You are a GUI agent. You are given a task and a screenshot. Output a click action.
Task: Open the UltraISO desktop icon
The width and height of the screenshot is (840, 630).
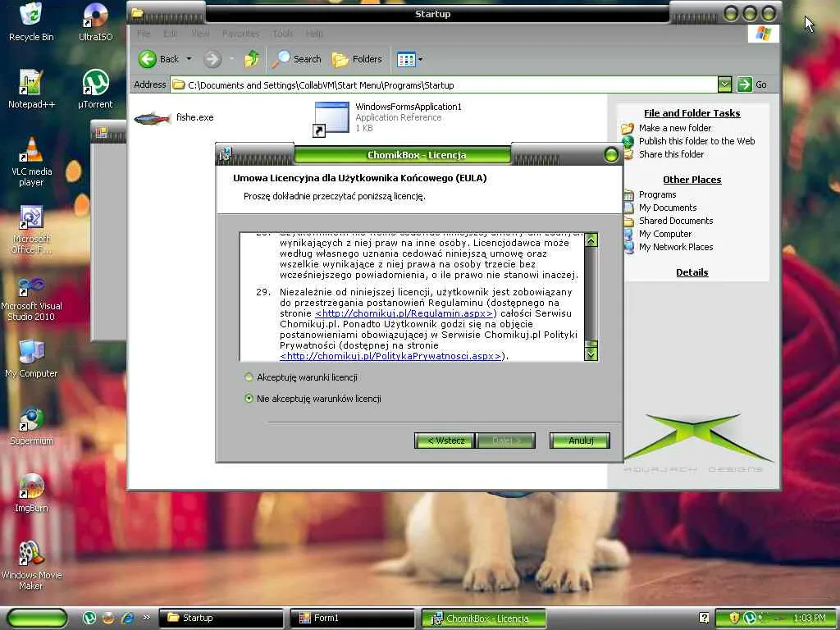95,22
